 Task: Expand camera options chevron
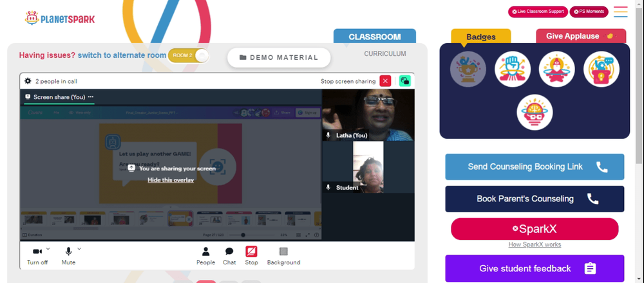pyautogui.click(x=48, y=248)
